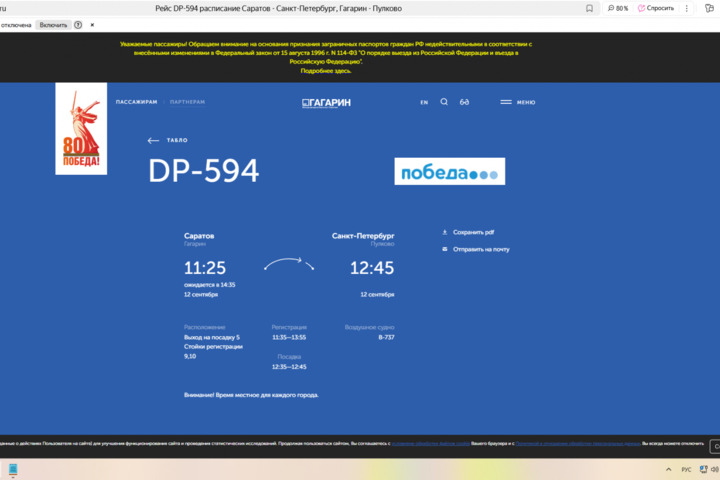Select the ПАССАЖИРАМ tab

[136, 102]
